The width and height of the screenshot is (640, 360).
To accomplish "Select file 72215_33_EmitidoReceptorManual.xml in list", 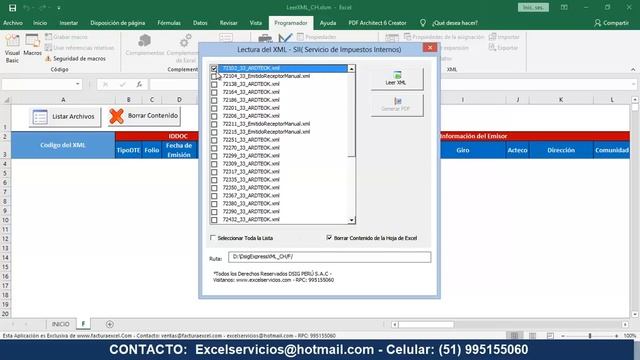I will [266, 132].
